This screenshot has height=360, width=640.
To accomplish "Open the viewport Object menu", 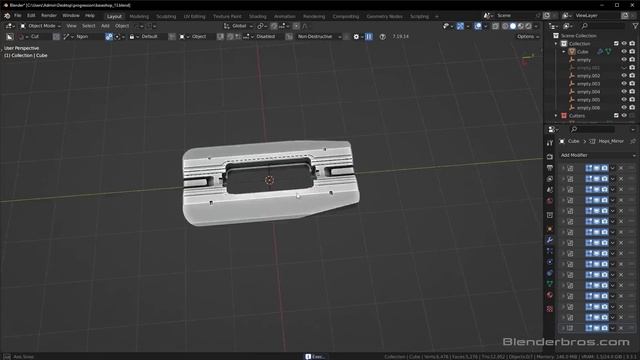I will coord(122,26).
